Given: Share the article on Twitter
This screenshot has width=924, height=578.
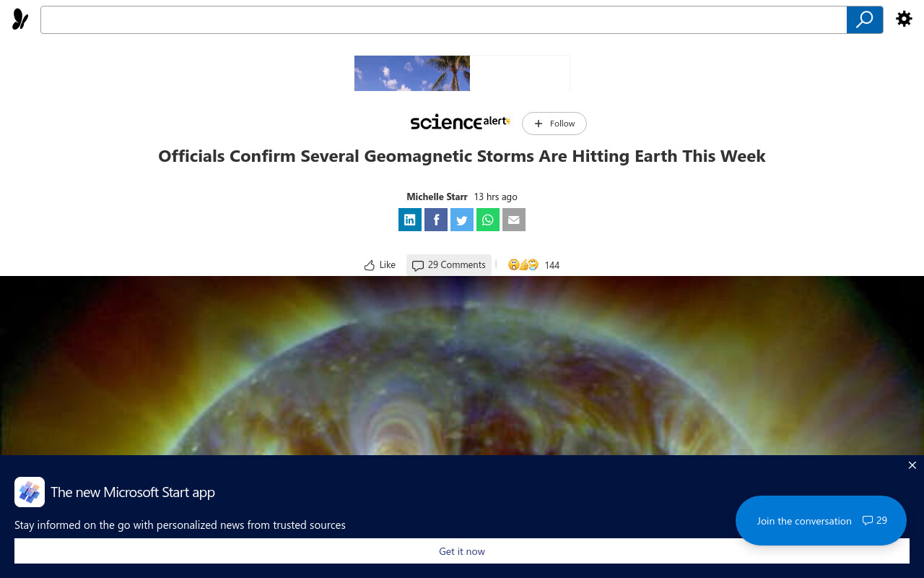Looking at the screenshot, I should pyautogui.click(x=462, y=220).
